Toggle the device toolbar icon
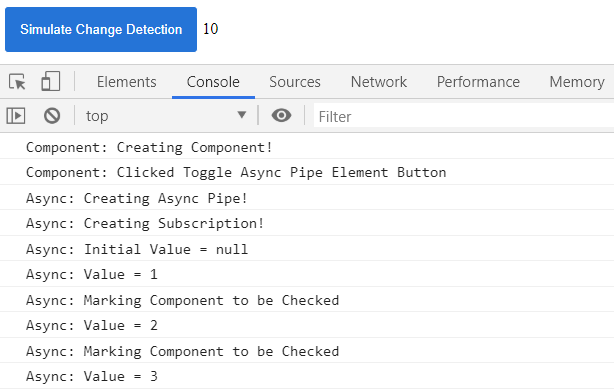 click(x=51, y=81)
